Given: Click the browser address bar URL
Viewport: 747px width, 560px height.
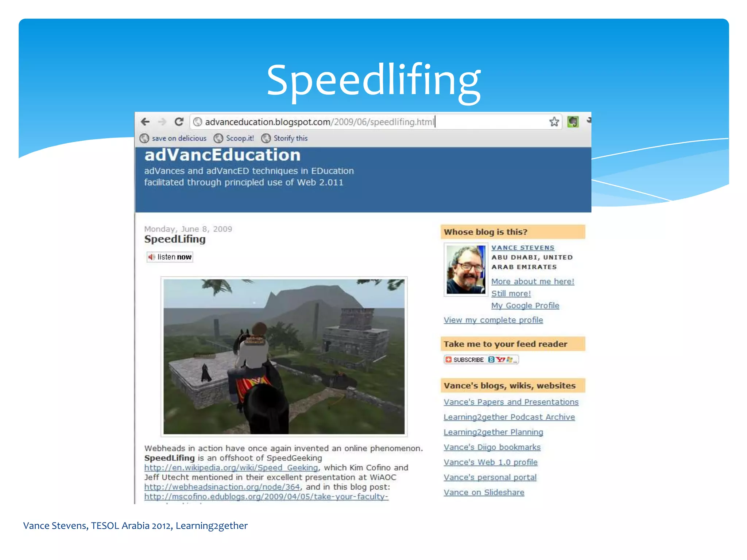Looking at the screenshot, I should coord(319,122).
